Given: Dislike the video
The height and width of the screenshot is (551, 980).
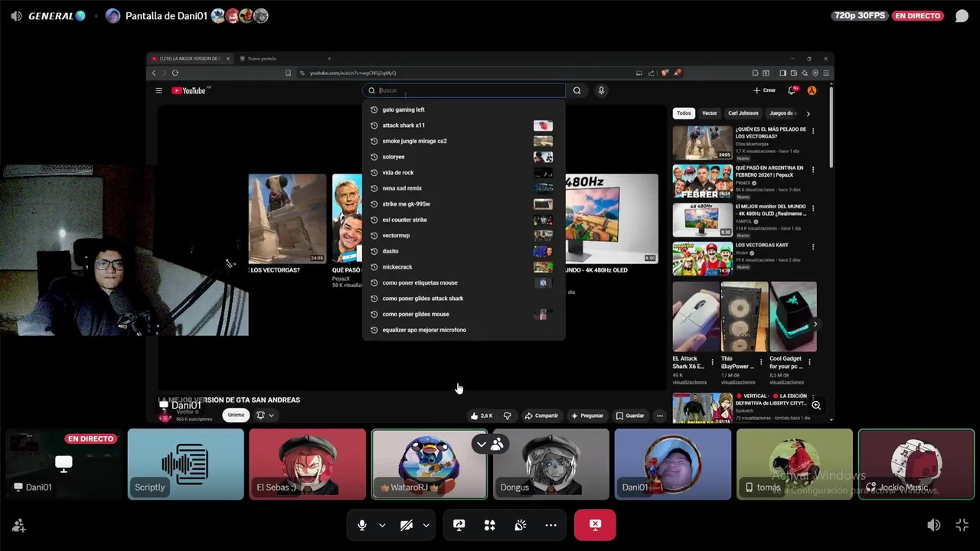Looking at the screenshot, I should click(507, 416).
